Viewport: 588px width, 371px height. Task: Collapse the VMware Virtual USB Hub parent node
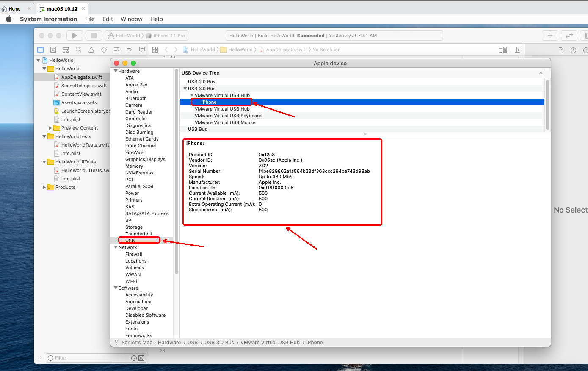tap(192, 95)
